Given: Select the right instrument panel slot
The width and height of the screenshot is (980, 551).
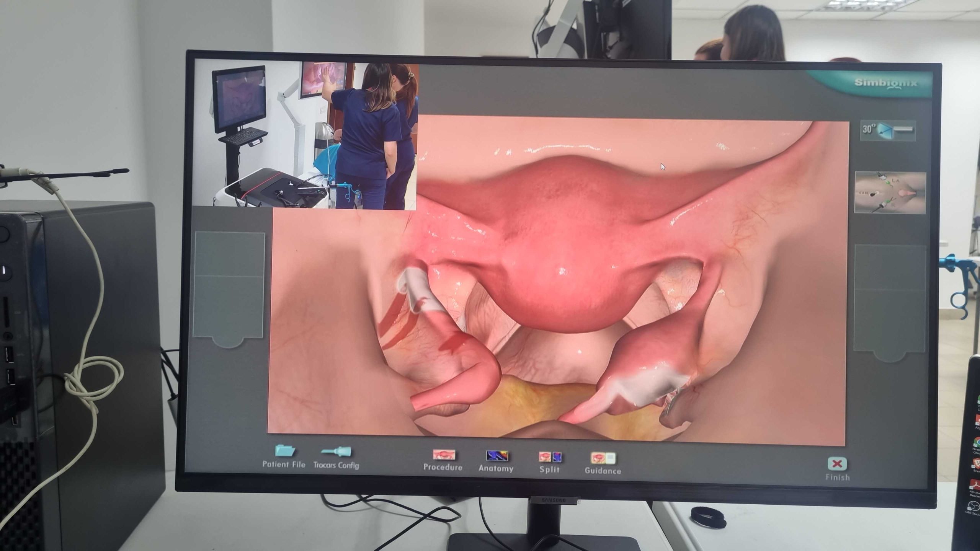Looking at the screenshot, I should point(890,298).
